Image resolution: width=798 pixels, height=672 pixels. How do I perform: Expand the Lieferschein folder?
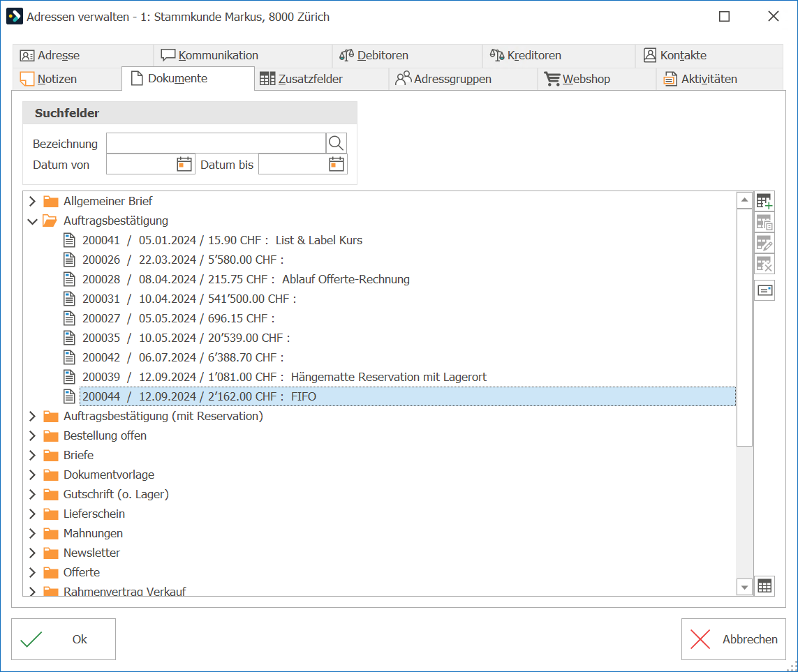pyautogui.click(x=33, y=514)
